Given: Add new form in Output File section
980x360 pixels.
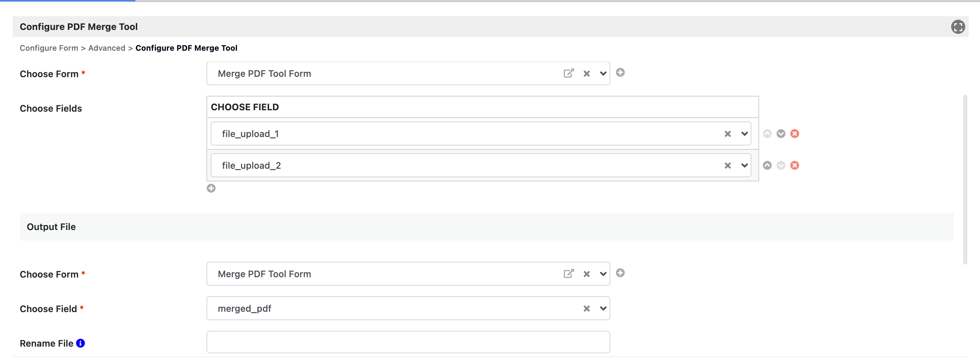Looking at the screenshot, I should pos(620,273).
